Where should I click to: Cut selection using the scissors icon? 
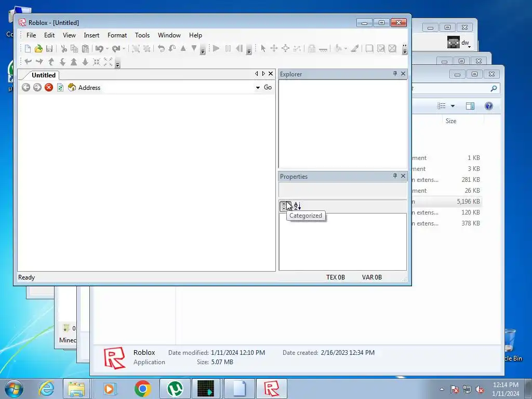tap(64, 48)
